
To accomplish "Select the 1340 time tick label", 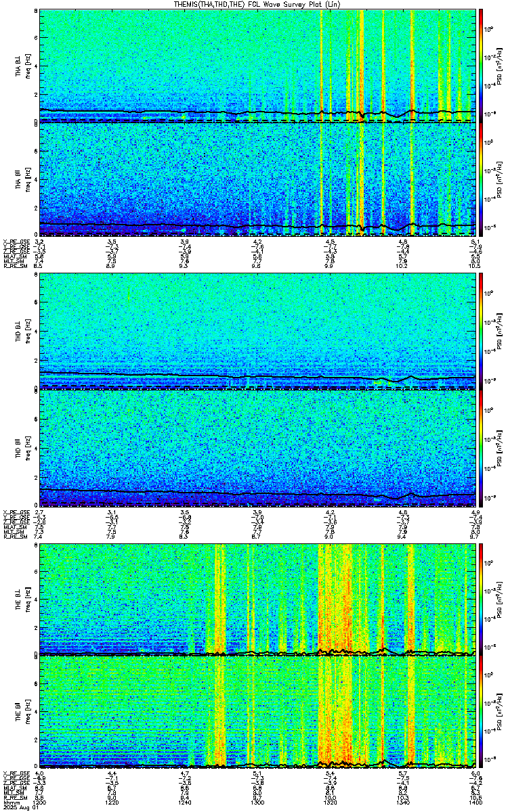I will click(403, 802).
